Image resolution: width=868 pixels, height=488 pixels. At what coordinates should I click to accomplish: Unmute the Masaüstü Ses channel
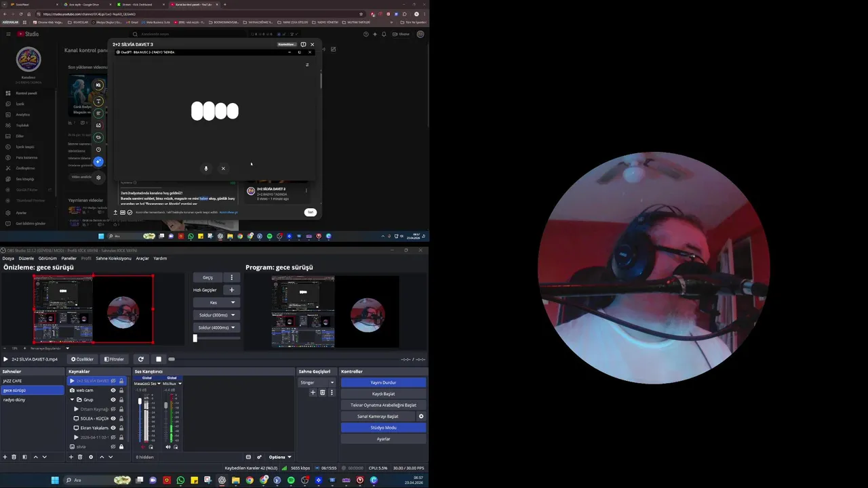143,447
